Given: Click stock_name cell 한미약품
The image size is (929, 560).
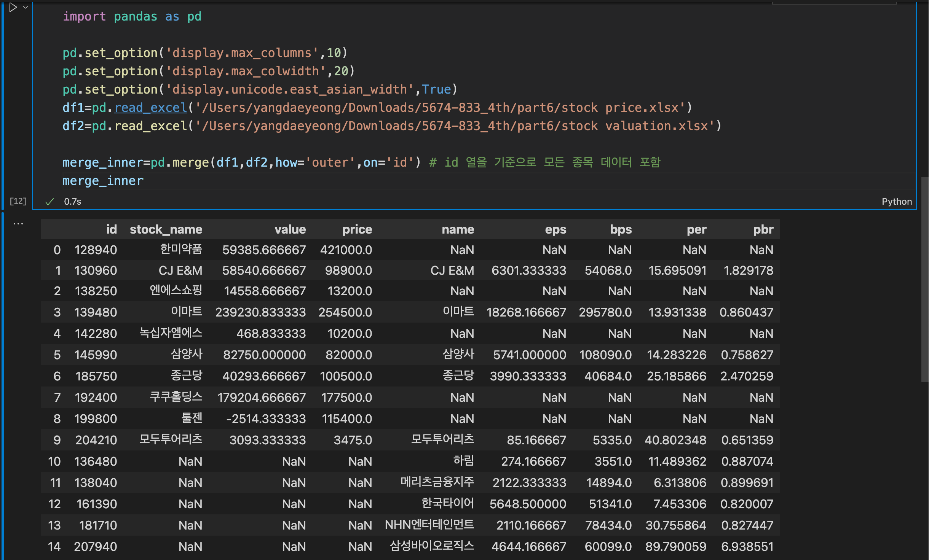Looking at the screenshot, I should (181, 249).
